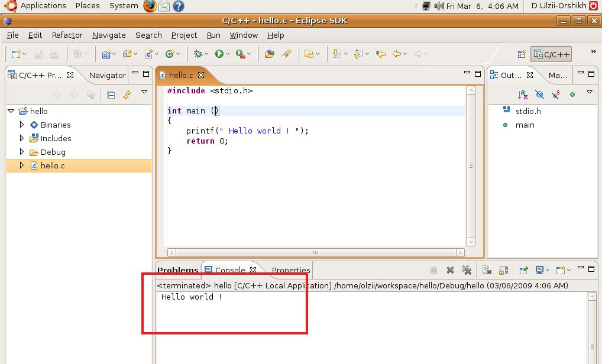This screenshot has height=364, width=602.
Task: Click the New C Source File icon
Action: click(x=148, y=54)
